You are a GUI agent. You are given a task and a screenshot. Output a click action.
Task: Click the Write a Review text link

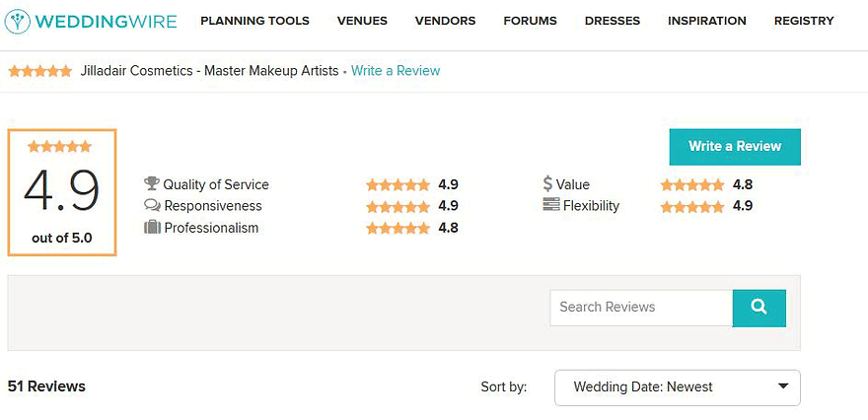396,71
